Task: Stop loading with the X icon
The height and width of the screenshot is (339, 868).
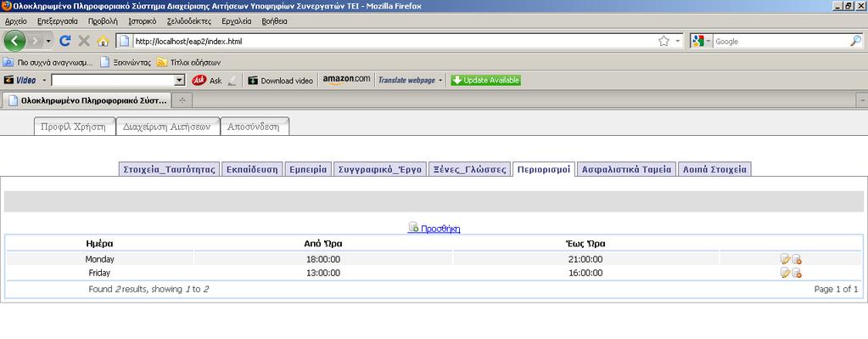Action: [x=84, y=41]
